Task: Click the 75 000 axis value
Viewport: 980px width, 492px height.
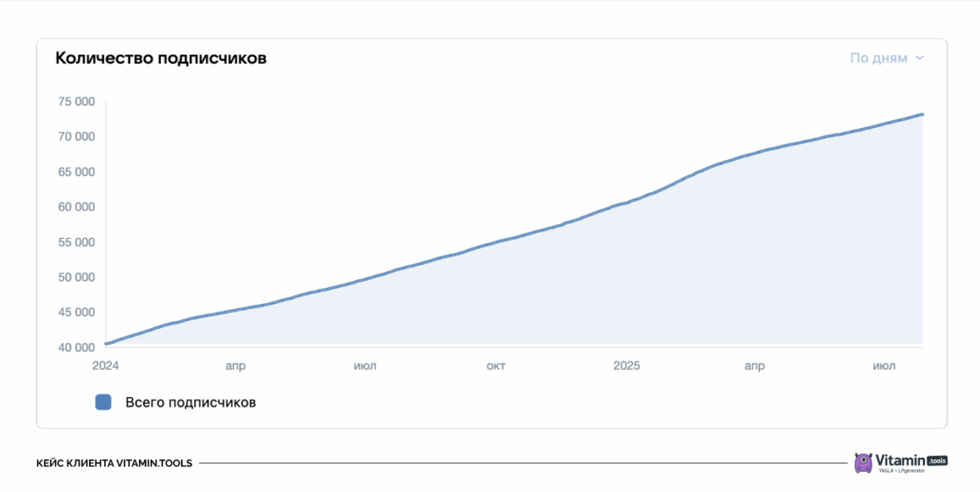Action: 76,102
